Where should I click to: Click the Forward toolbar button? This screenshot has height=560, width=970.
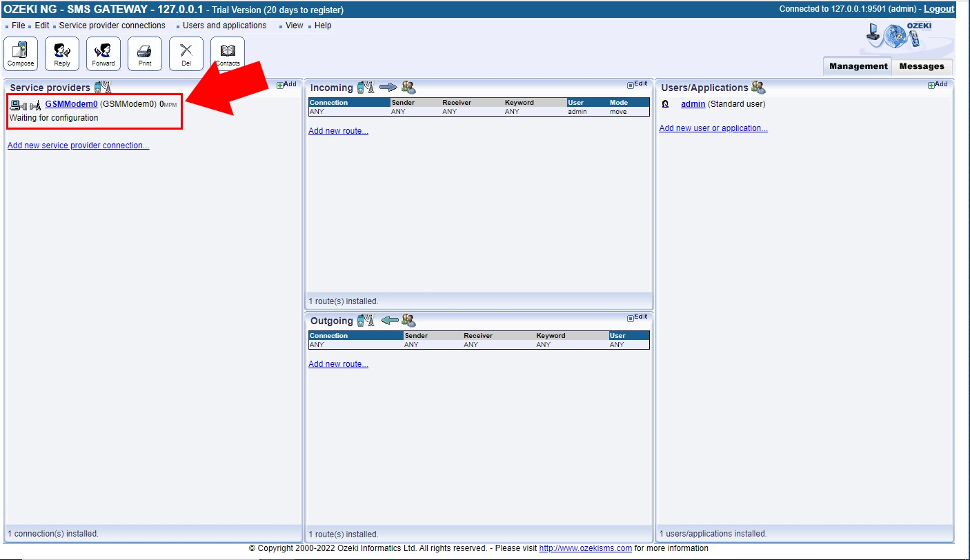pyautogui.click(x=103, y=54)
